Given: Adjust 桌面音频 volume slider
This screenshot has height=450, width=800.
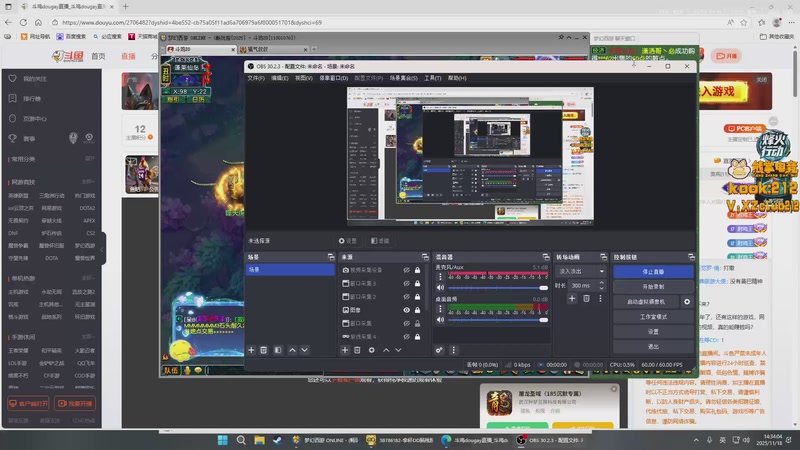Looking at the screenshot, I should pyautogui.click(x=497, y=319).
